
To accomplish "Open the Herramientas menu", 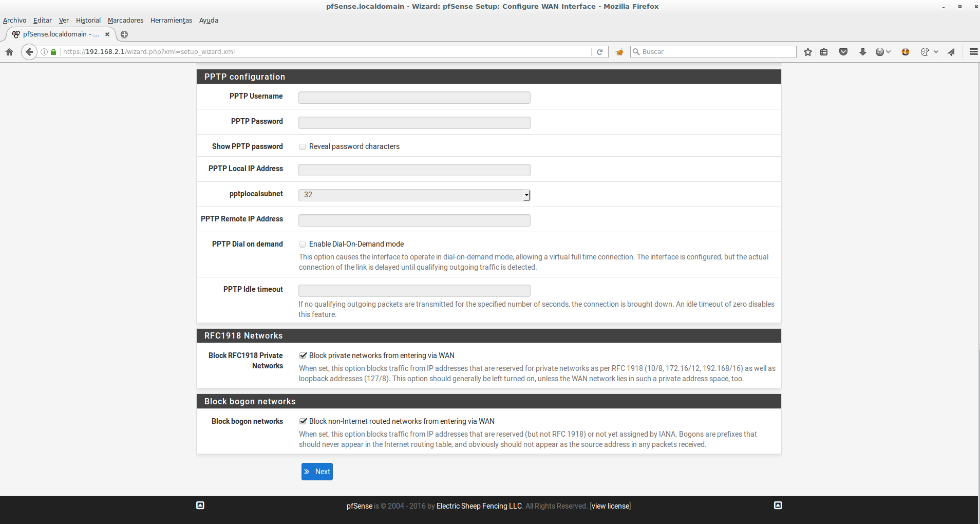I will click(171, 21).
